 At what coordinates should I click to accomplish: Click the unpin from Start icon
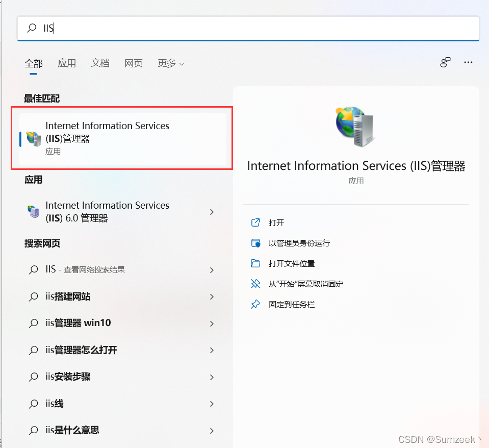255,284
